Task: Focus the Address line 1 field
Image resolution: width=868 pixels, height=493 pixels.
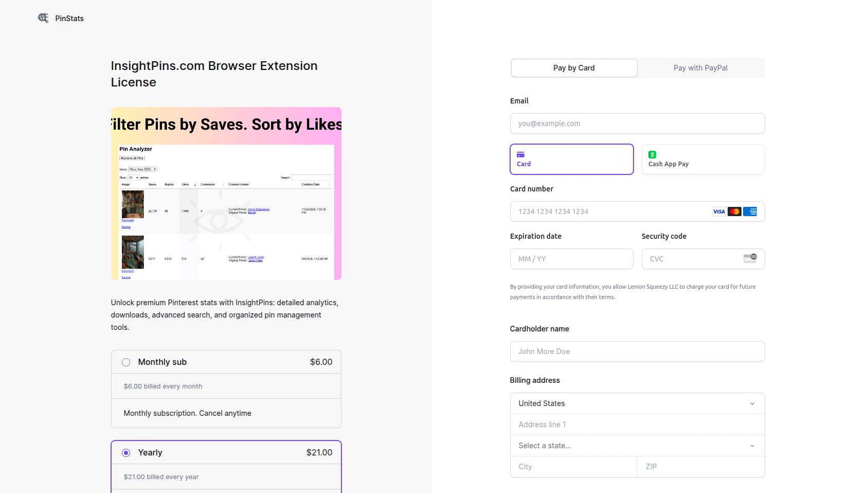Action: 637,425
